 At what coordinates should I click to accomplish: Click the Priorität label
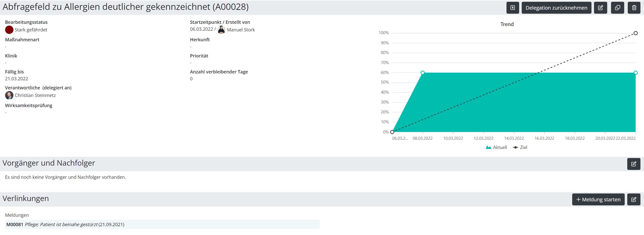tap(199, 56)
